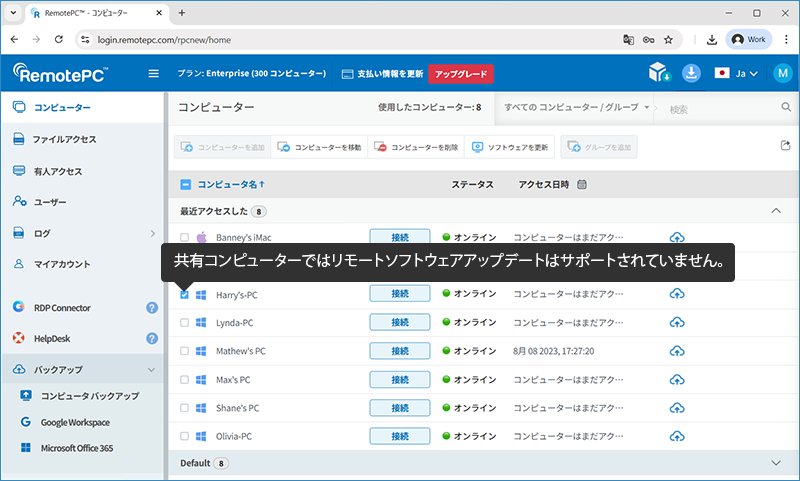
Task: Toggle the select-all checkbox in the table header
Action: (185, 184)
